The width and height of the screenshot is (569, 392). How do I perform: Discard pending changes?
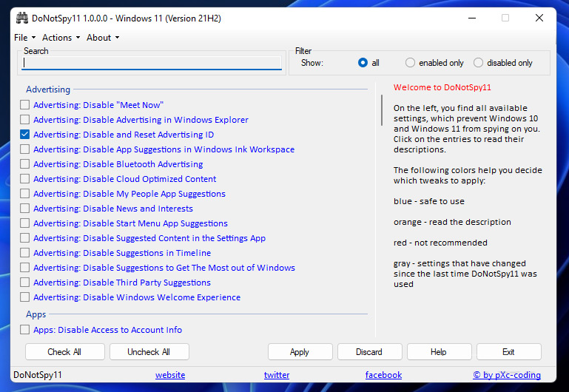coord(369,352)
